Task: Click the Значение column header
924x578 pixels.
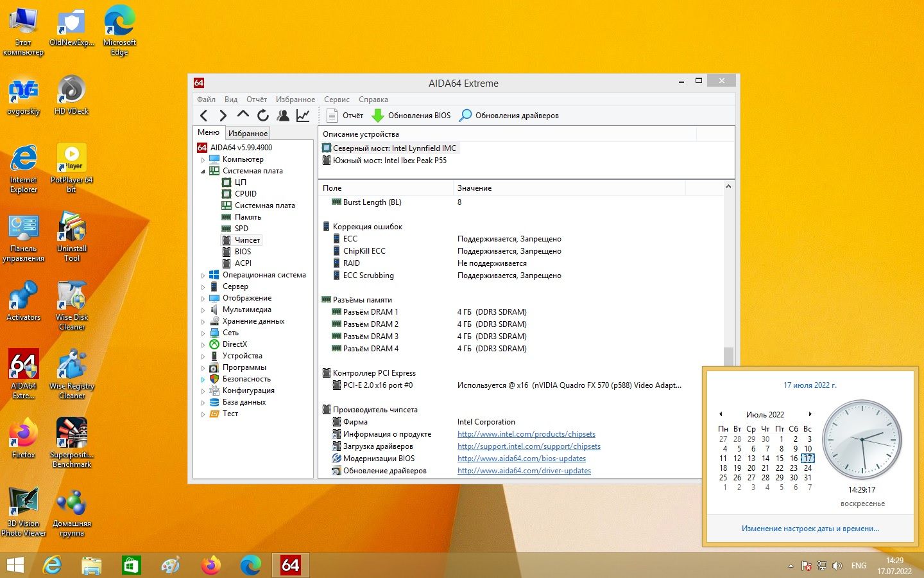Action: (x=569, y=188)
